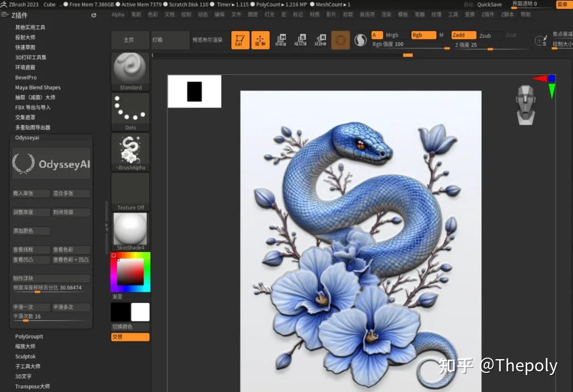Click the 主页 home button
This screenshot has height=392, width=573.
[x=130, y=40]
